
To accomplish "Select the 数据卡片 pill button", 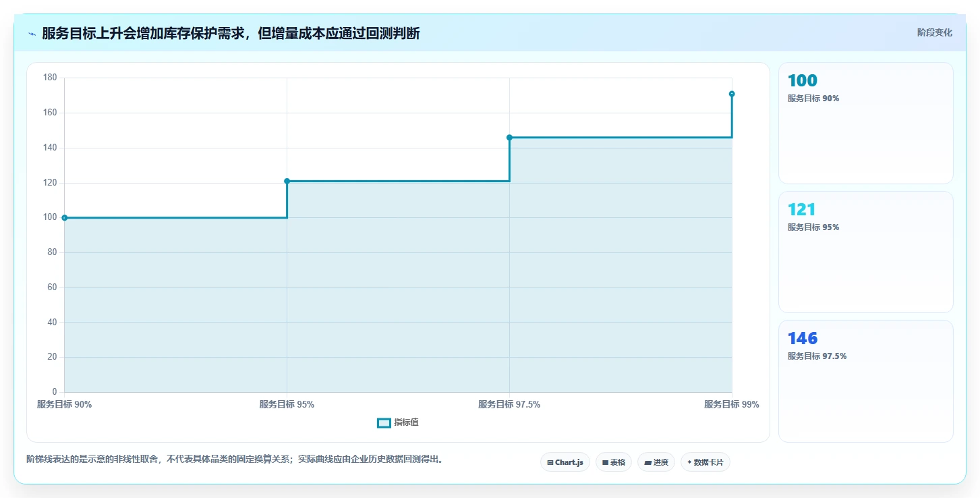I will 705,462.
